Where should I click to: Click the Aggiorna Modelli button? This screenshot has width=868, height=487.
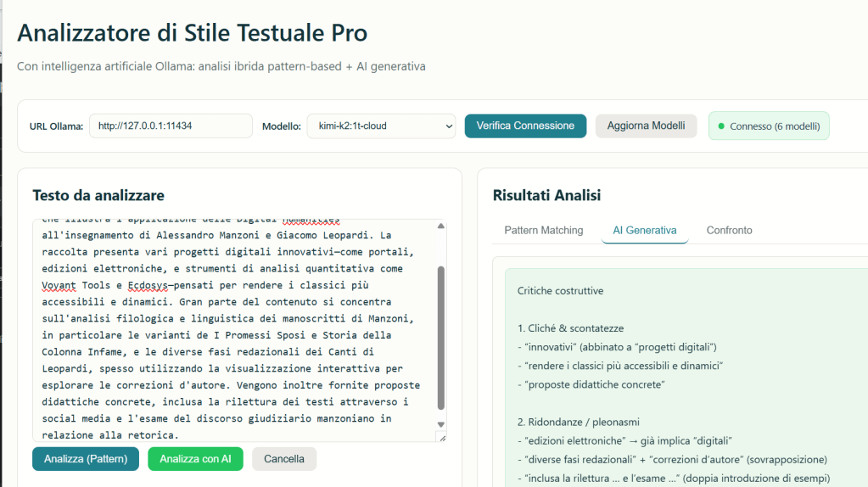pos(646,126)
